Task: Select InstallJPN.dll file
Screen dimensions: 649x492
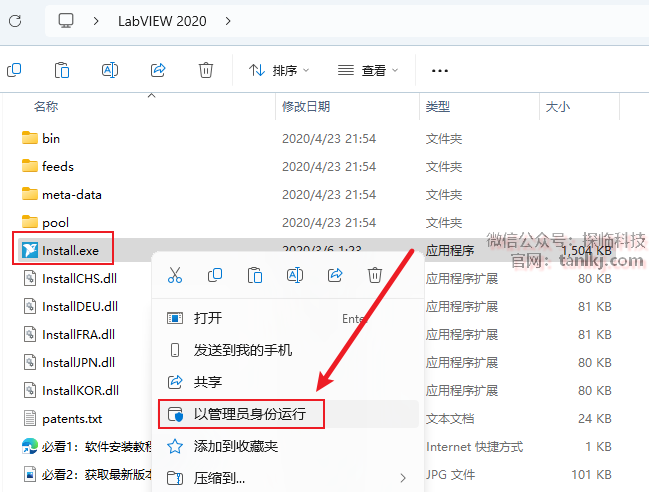Action: pyautogui.click(x=69, y=362)
